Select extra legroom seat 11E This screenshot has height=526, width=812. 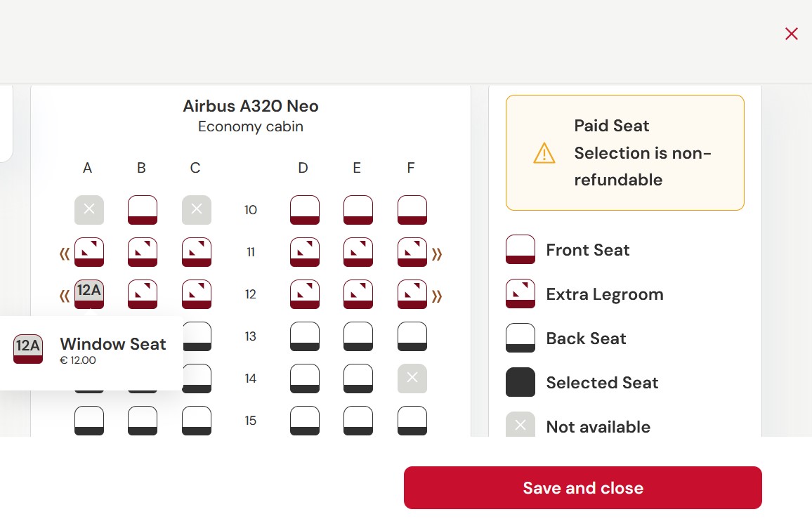[x=358, y=252]
